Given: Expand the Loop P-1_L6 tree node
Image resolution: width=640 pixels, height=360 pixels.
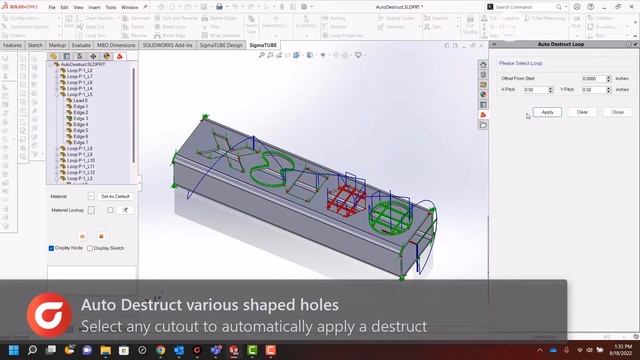Looking at the screenshot, I should click(57, 82).
